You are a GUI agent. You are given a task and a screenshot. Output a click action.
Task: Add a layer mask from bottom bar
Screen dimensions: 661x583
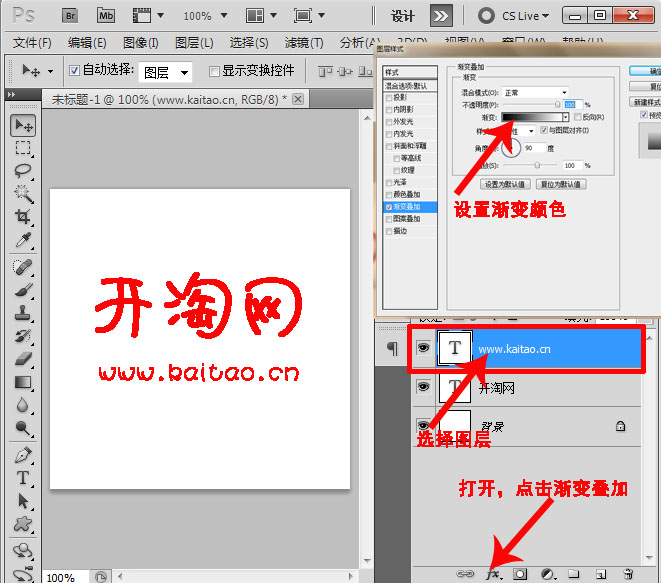click(520, 574)
